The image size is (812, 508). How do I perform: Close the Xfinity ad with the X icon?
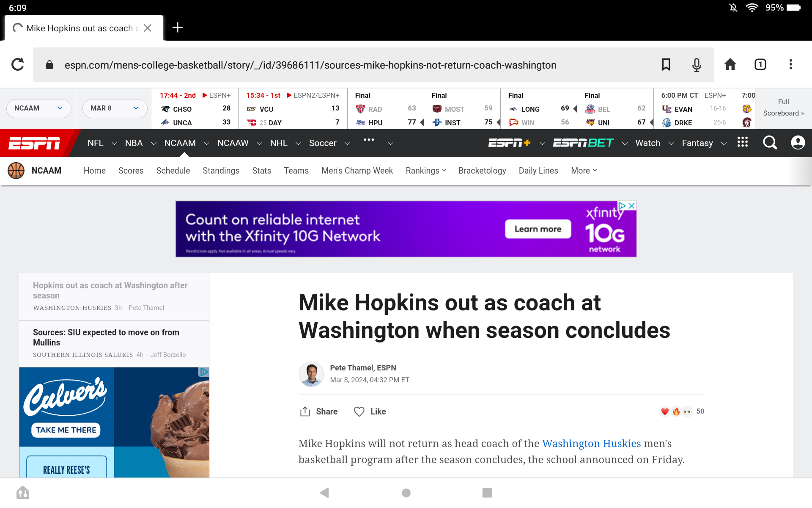pos(631,206)
